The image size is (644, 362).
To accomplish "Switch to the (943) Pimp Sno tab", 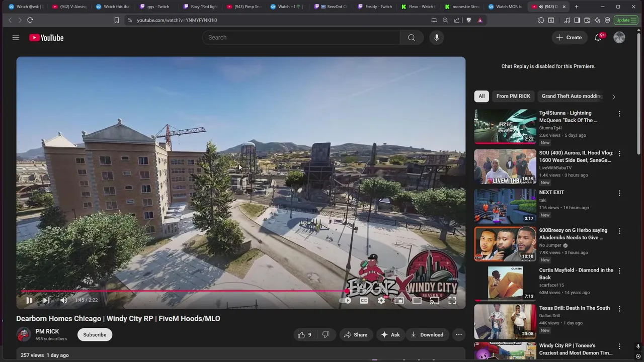I will 244,7.
